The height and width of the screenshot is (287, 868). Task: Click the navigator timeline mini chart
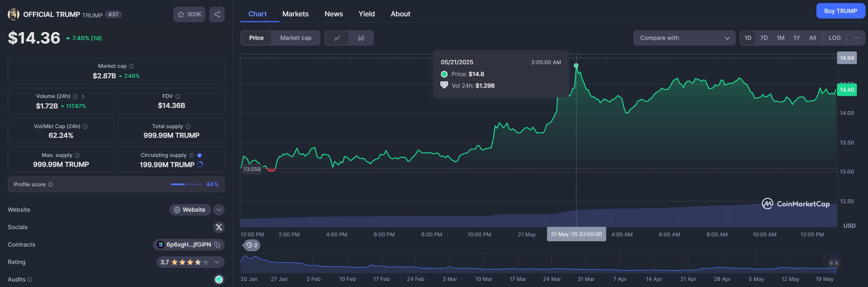[x=538, y=263]
